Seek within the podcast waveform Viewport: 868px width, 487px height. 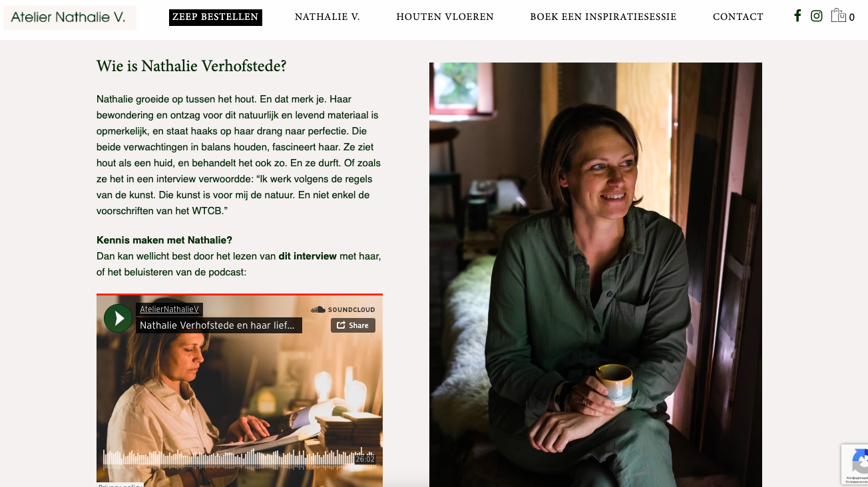[x=228, y=459]
